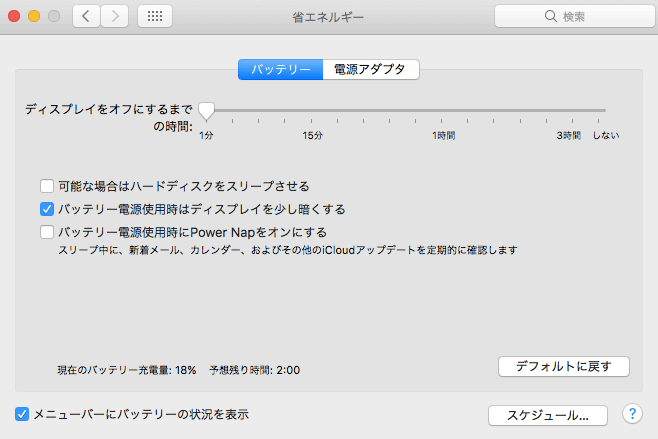The image size is (658, 439).
Task: Click the 省エネルギー window title
Action: tap(328, 17)
